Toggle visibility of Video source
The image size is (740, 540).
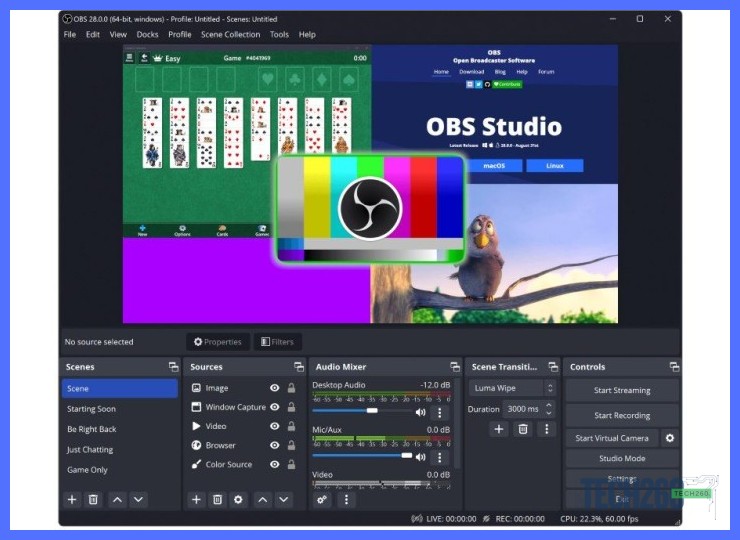(x=275, y=426)
